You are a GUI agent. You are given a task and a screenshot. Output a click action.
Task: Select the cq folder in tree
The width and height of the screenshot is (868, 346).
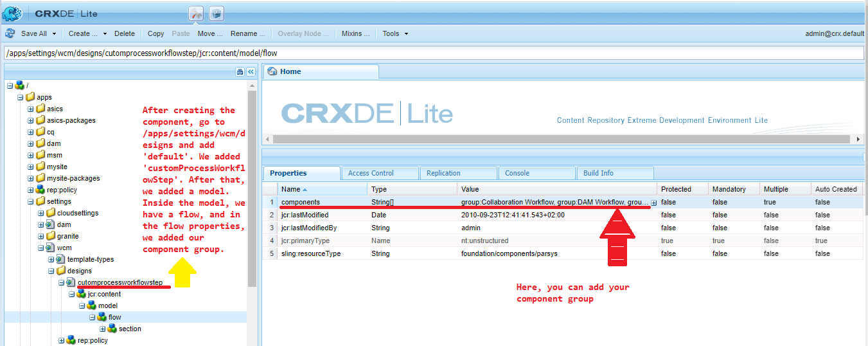coord(51,132)
